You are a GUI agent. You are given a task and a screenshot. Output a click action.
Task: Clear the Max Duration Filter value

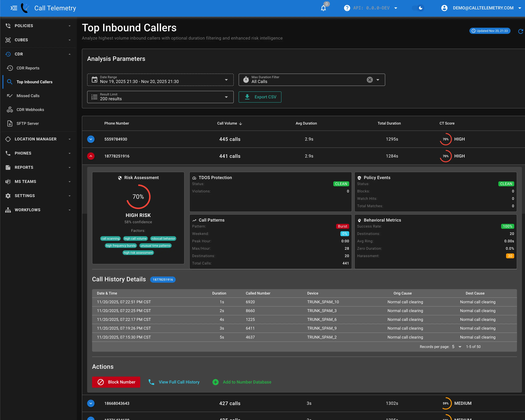370,80
